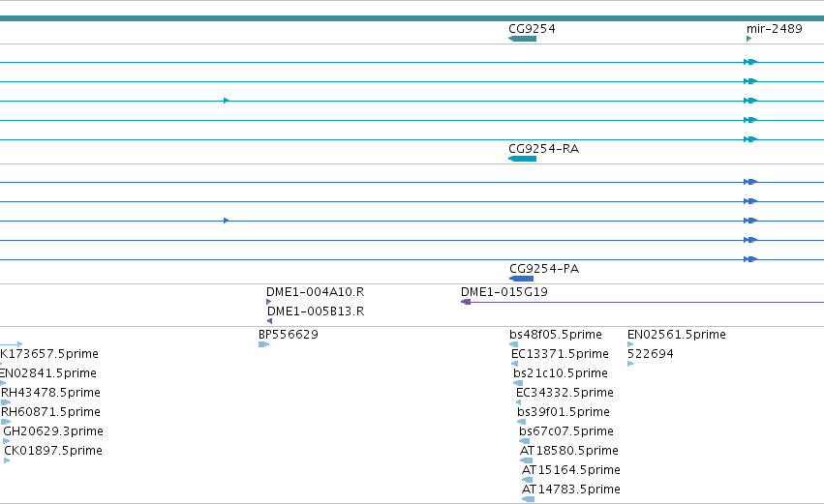This screenshot has height=504, width=824.
Task: Click the bs21c10.5prime EST arrow
Action: click(x=518, y=383)
